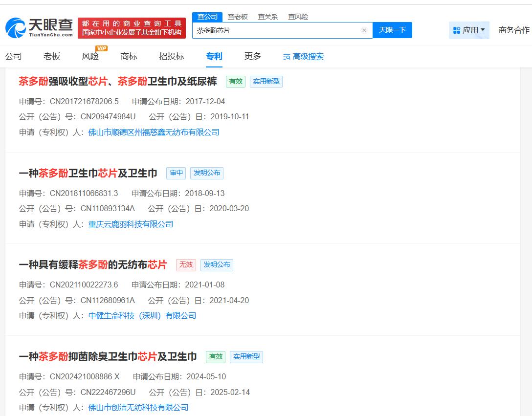Click 发明公布 tag beside 审中
Screen dimensions: 532x416
pyautogui.click(x=207, y=173)
